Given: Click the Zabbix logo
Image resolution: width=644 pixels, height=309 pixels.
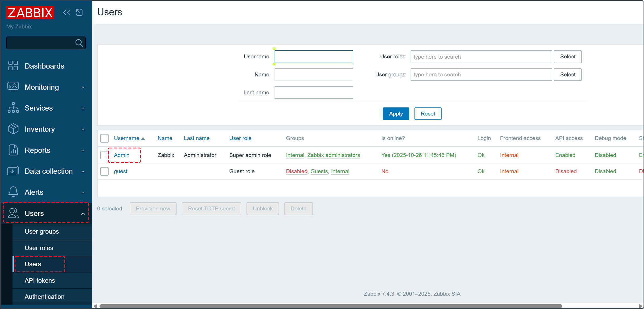Looking at the screenshot, I should click(x=30, y=13).
